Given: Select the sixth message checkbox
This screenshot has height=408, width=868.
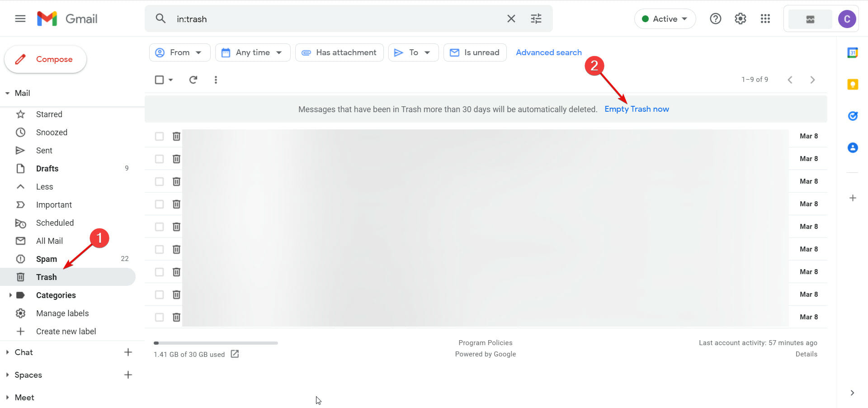Looking at the screenshot, I should click(x=159, y=249).
